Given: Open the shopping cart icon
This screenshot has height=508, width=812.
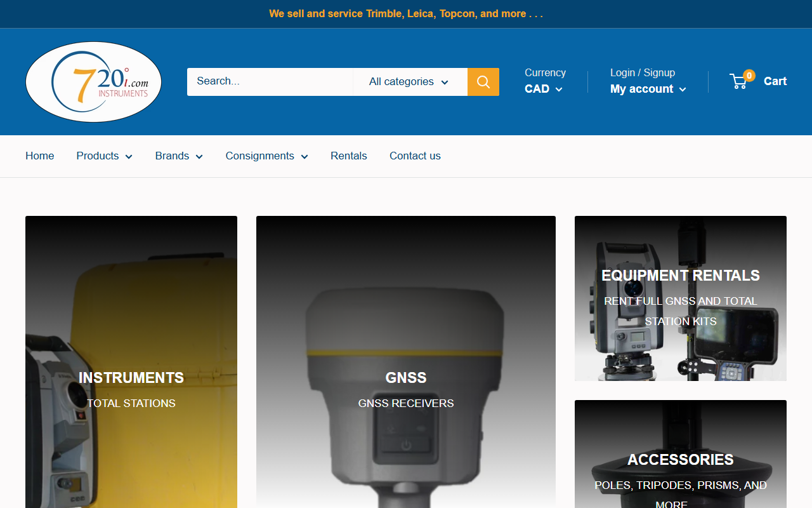Looking at the screenshot, I should 738,81.
